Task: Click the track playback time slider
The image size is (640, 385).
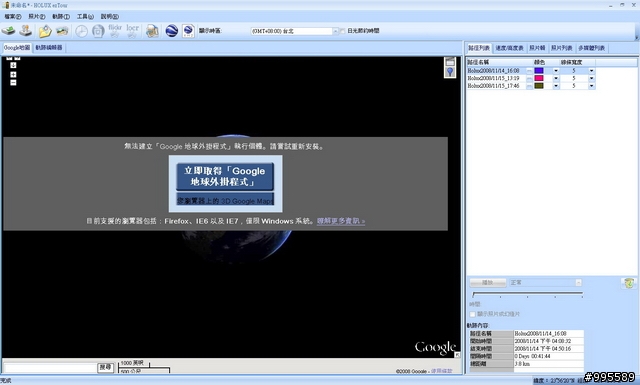Action: tap(527, 294)
